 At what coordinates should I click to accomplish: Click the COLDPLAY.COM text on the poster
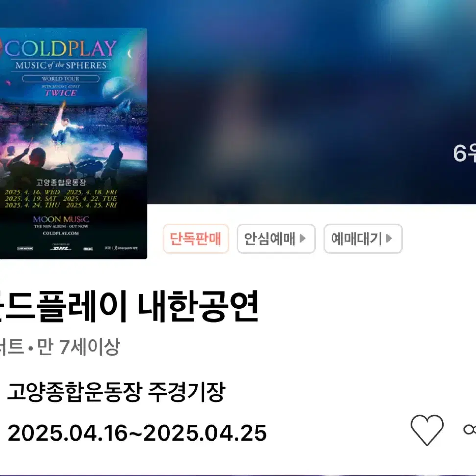pos(61,233)
